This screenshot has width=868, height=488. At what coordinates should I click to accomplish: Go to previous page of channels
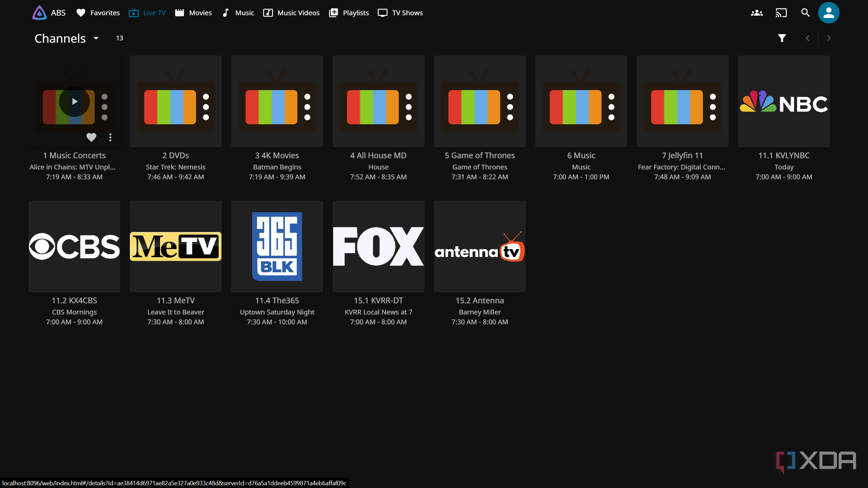pos(807,38)
